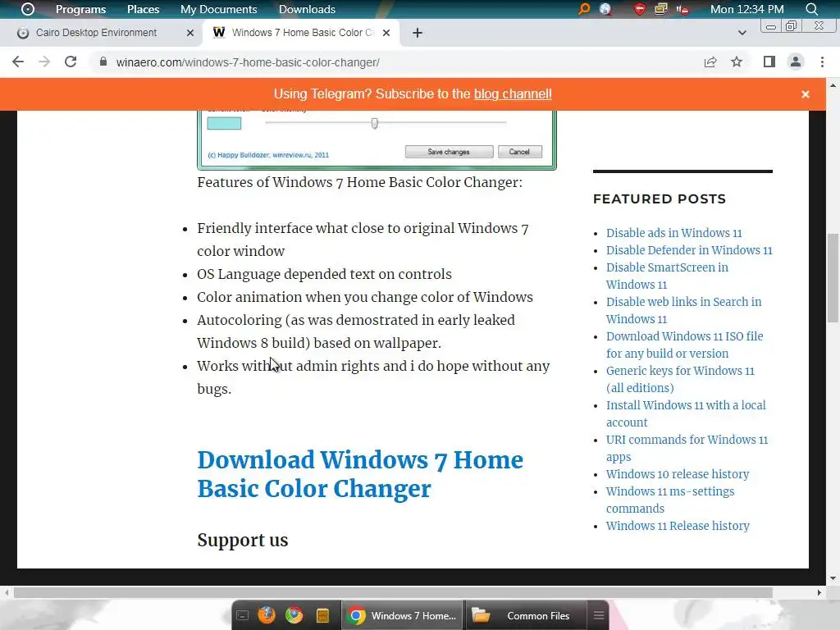The width and height of the screenshot is (840, 630).
Task: Open Disable web links in Search post
Action: pyautogui.click(x=683, y=310)
